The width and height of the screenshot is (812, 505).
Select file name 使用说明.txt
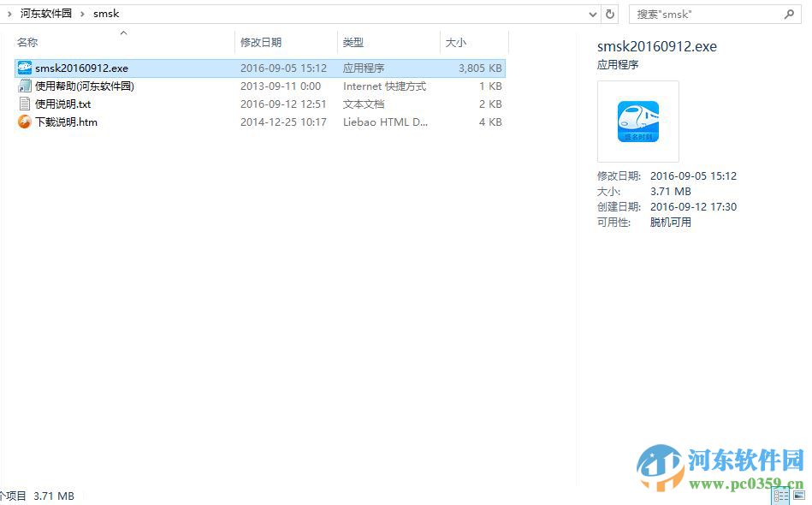(x=62, y=104)
